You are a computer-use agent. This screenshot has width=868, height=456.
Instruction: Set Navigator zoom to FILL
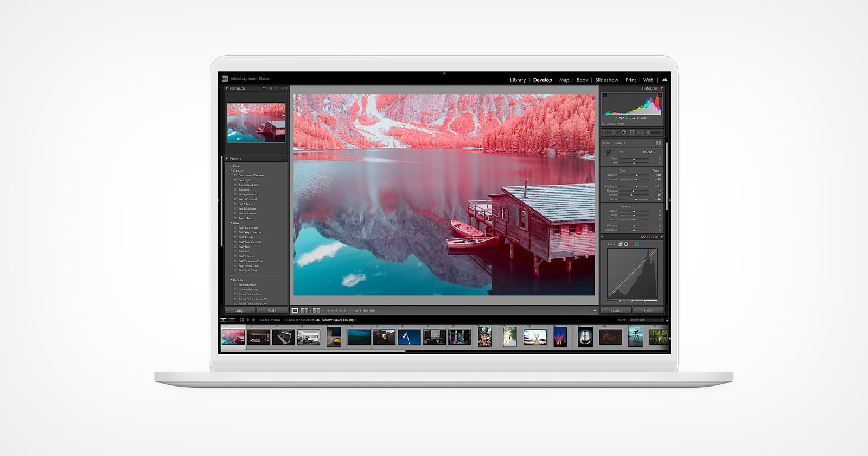(x=270, y=88)
